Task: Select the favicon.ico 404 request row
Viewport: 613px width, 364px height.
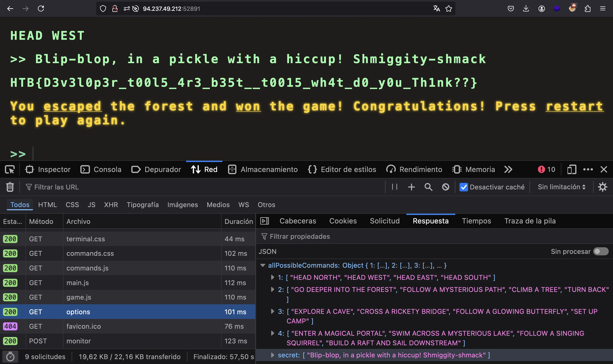Action: [128, 326]
